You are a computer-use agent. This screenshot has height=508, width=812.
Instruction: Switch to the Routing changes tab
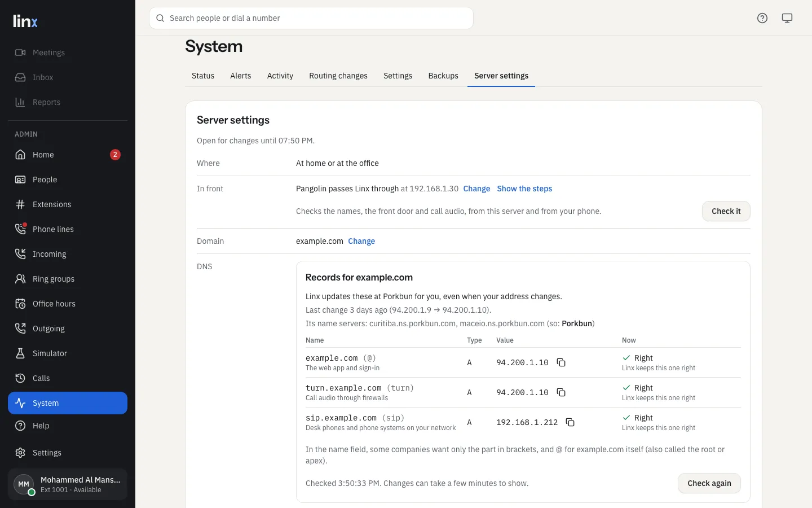(338, 76)
